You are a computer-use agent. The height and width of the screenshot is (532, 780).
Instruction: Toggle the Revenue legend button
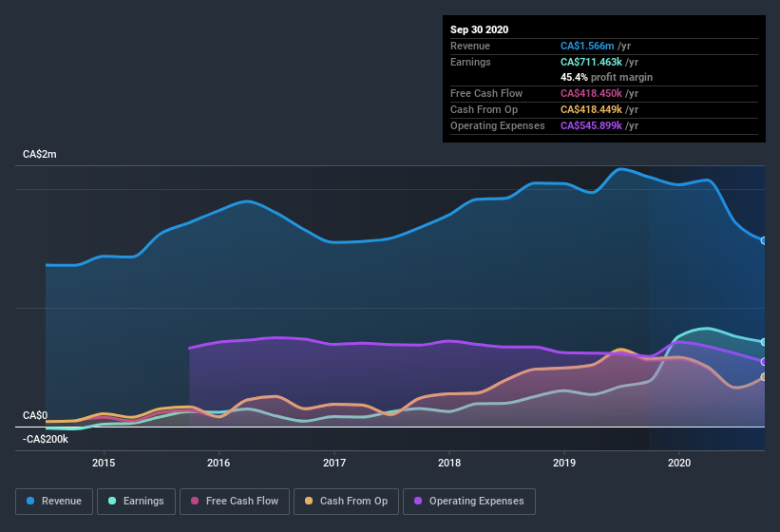click(54, 502)
